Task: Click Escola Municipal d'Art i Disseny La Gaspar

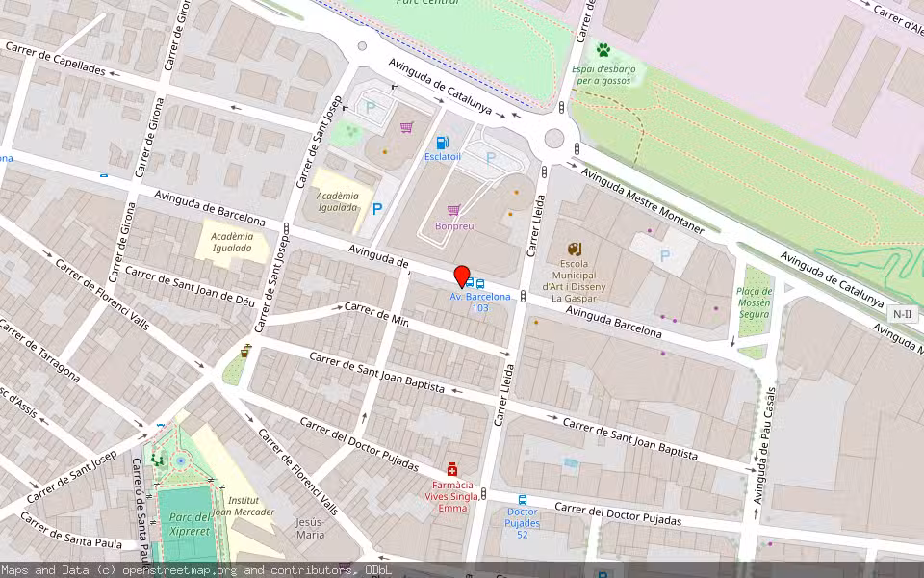Action: [x=574, y=280]
